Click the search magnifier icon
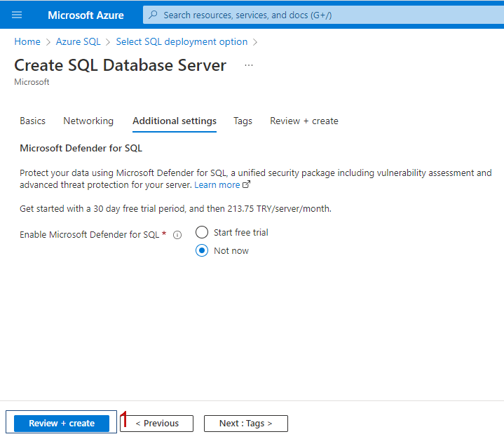 [x=154, y=15]
